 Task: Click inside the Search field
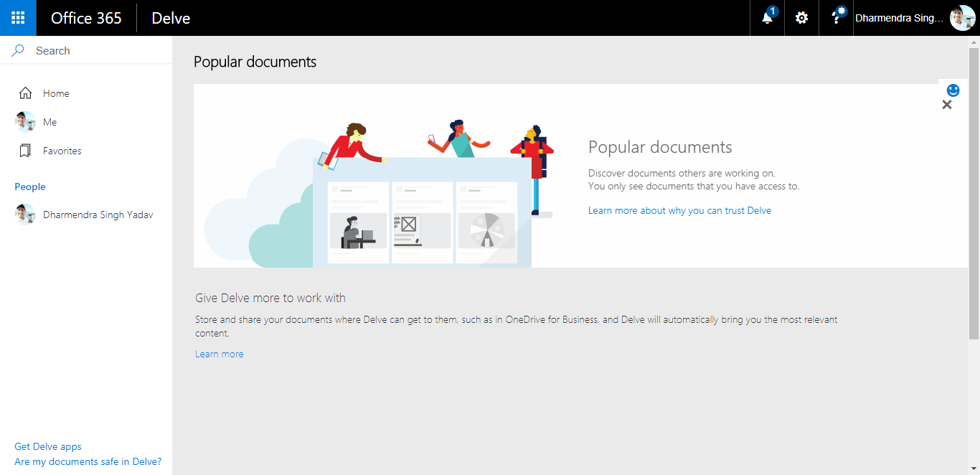click(86, 51)
